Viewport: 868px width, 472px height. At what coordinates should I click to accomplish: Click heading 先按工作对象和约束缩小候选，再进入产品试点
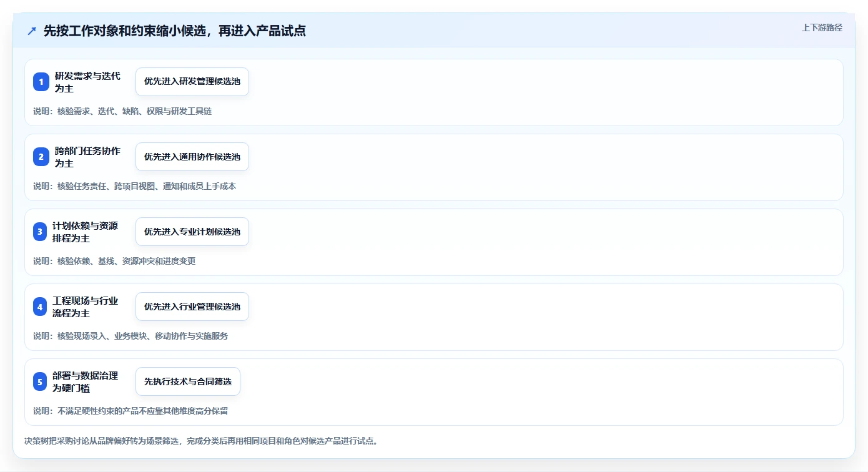174,31
